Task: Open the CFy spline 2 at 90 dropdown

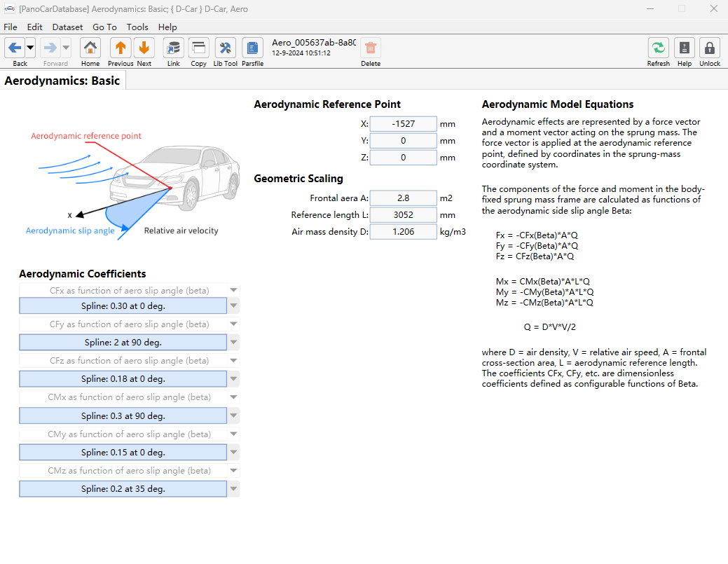Action: coord(233,343)
